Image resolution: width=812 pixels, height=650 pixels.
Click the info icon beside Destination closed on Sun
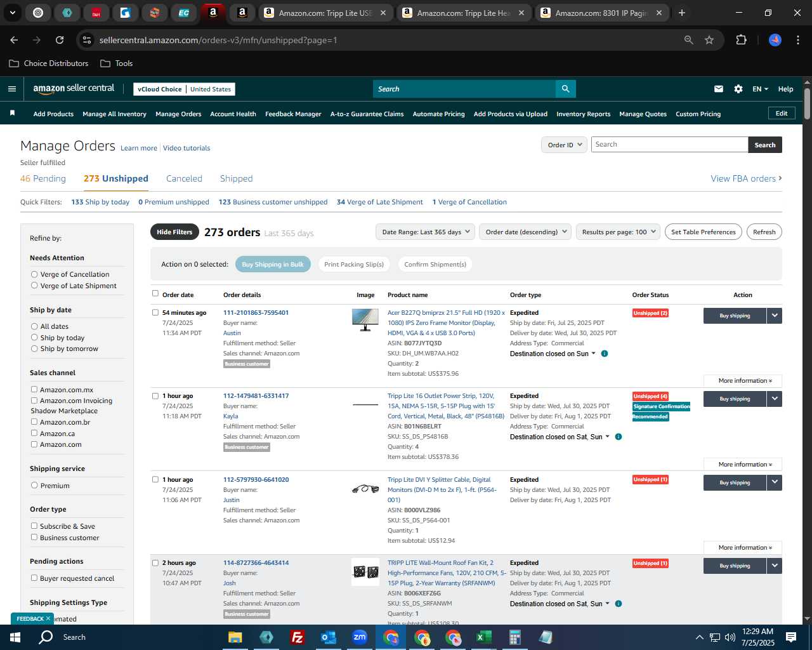point(605,354)
